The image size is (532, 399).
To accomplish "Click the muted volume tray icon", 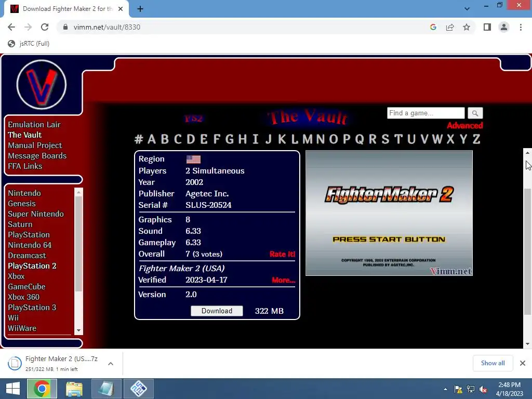I will pos(483,389).
